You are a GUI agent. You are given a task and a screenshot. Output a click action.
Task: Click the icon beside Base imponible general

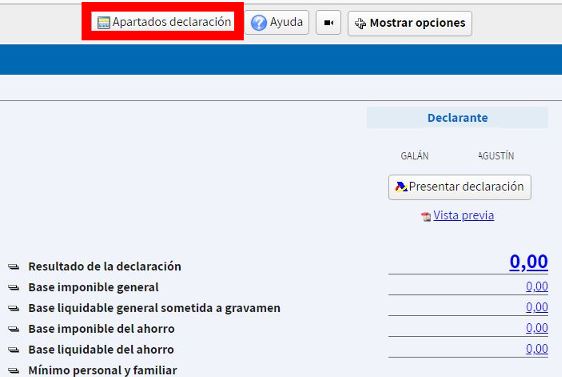(x=14, y=287)
